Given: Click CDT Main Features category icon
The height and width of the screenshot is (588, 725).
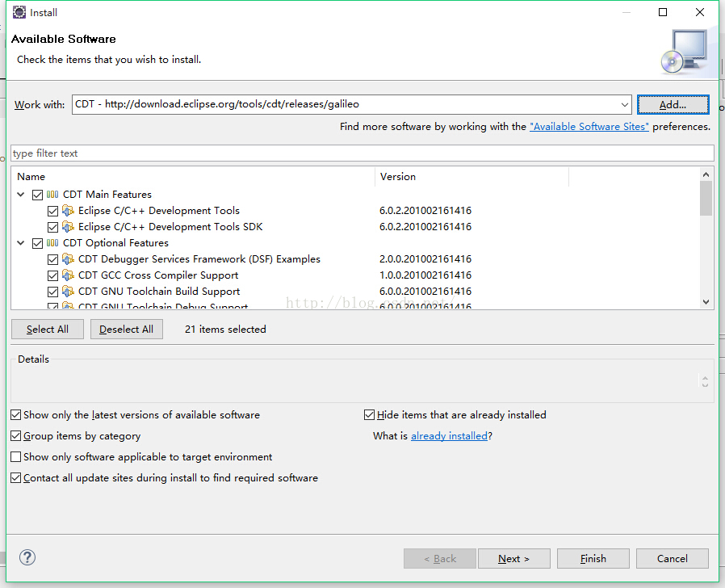Looking at the screenshot, I should point(52,195).
